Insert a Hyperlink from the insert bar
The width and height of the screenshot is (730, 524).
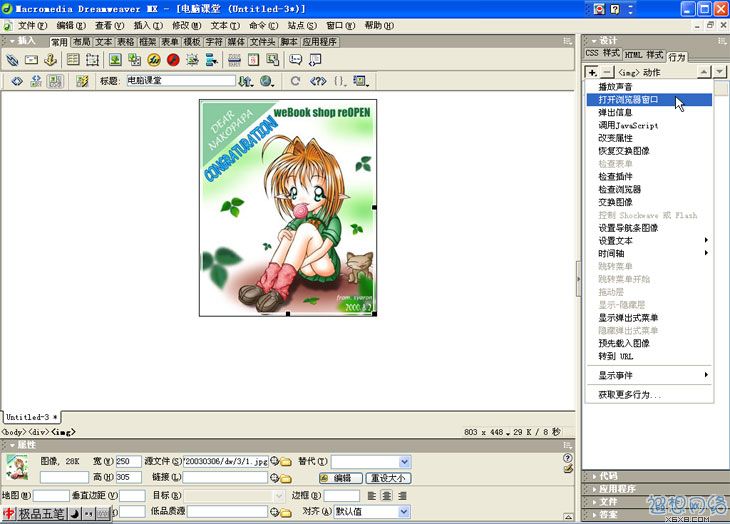(13, 60)
